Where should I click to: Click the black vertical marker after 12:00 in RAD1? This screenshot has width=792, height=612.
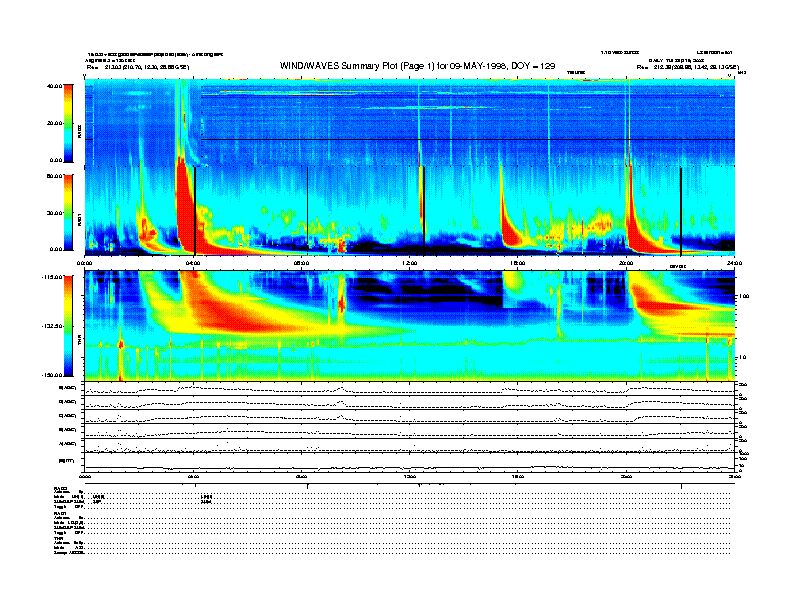tap(424, 208)
